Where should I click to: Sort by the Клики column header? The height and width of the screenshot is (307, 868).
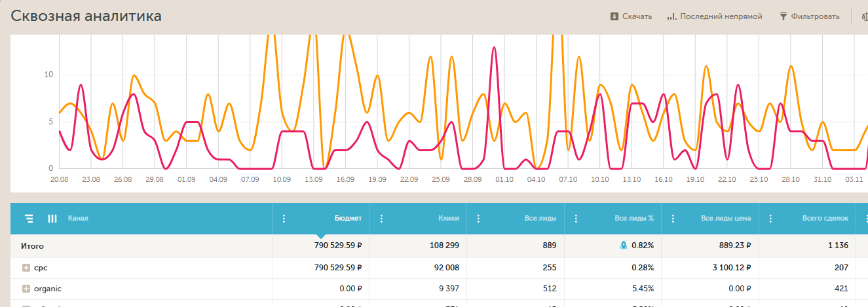[x=449, y=219]
